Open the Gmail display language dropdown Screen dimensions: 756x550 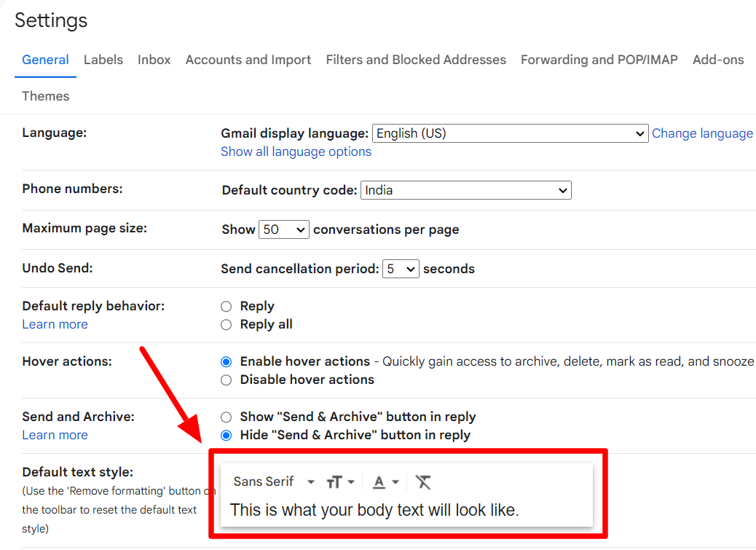510,133
